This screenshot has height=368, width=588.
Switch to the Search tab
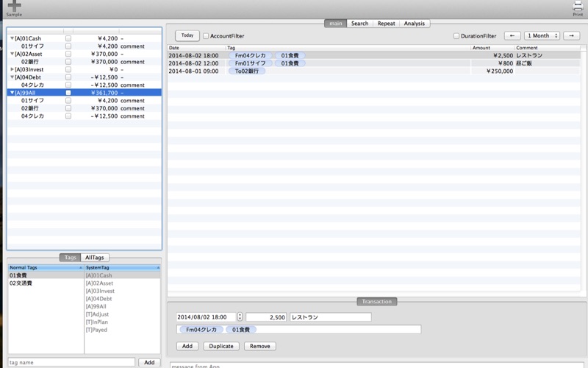point(359,24)
